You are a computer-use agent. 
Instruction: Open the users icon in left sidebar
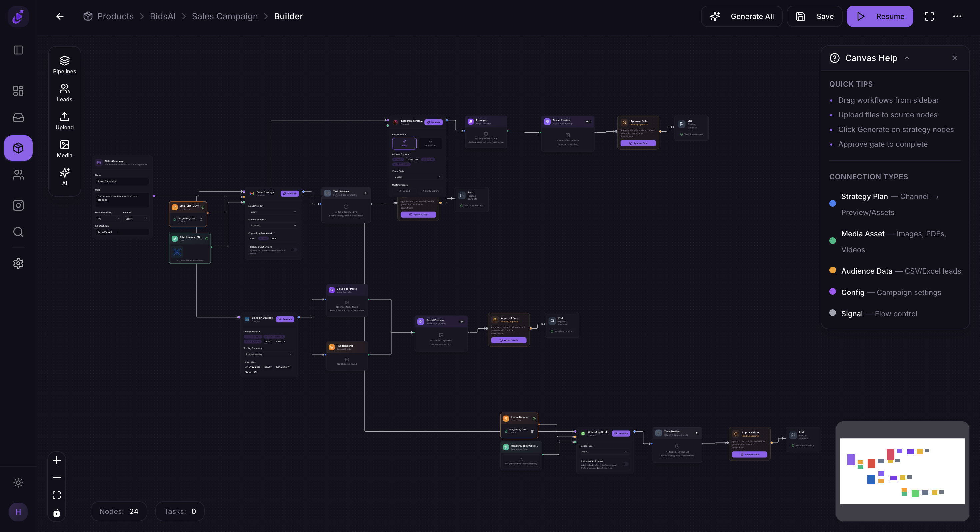coord(18,175)
